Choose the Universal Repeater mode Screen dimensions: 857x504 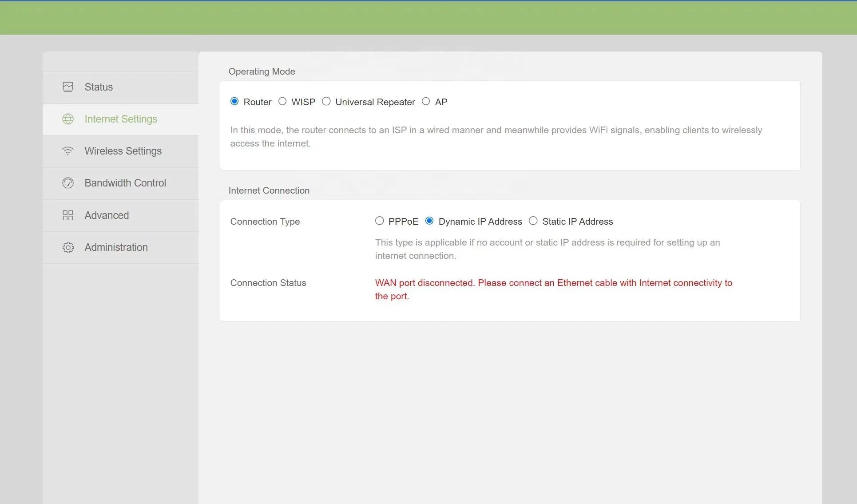tap(326, 101)
